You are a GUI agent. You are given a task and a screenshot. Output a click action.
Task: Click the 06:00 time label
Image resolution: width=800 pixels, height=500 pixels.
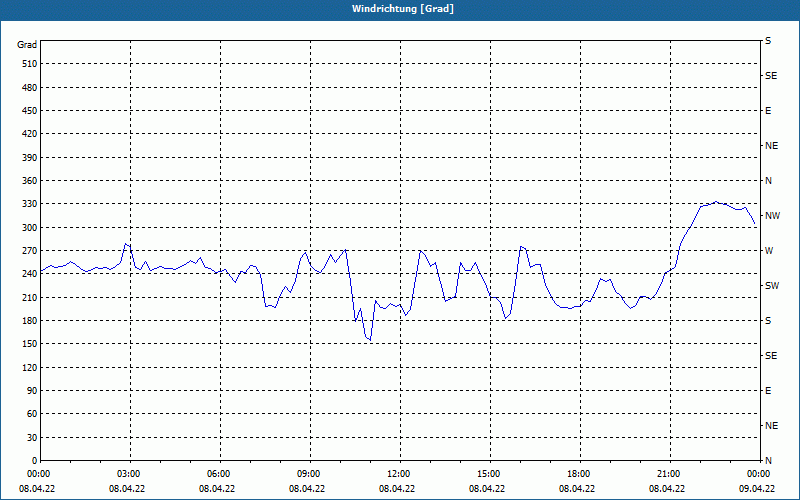tap(217, 474)
